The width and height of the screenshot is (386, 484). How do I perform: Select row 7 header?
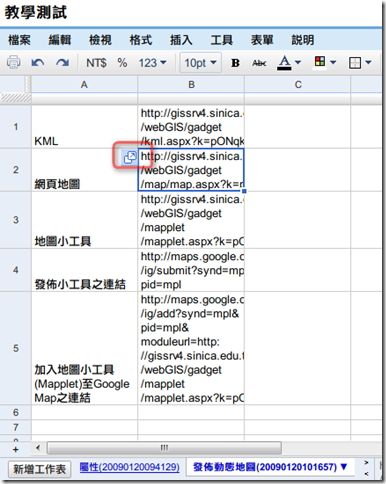coord(16,427)
